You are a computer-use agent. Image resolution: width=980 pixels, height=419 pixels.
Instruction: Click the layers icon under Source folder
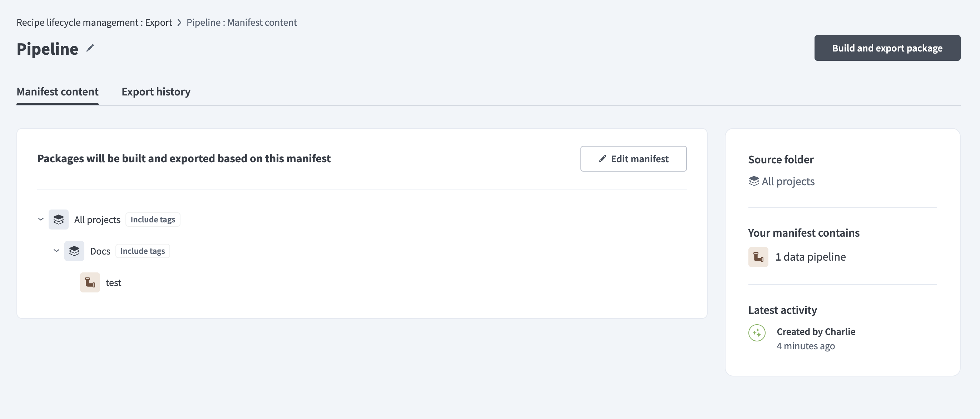754,181
